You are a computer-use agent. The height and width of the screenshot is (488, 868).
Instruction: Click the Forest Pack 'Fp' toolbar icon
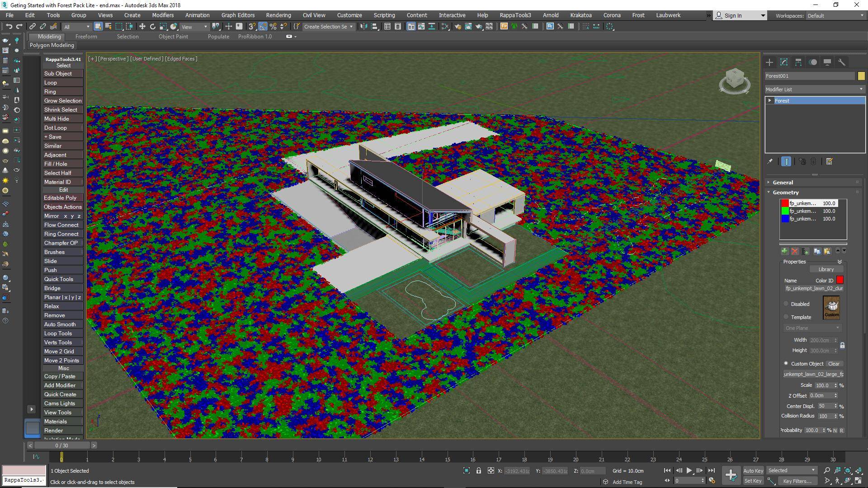click(504, 26)
